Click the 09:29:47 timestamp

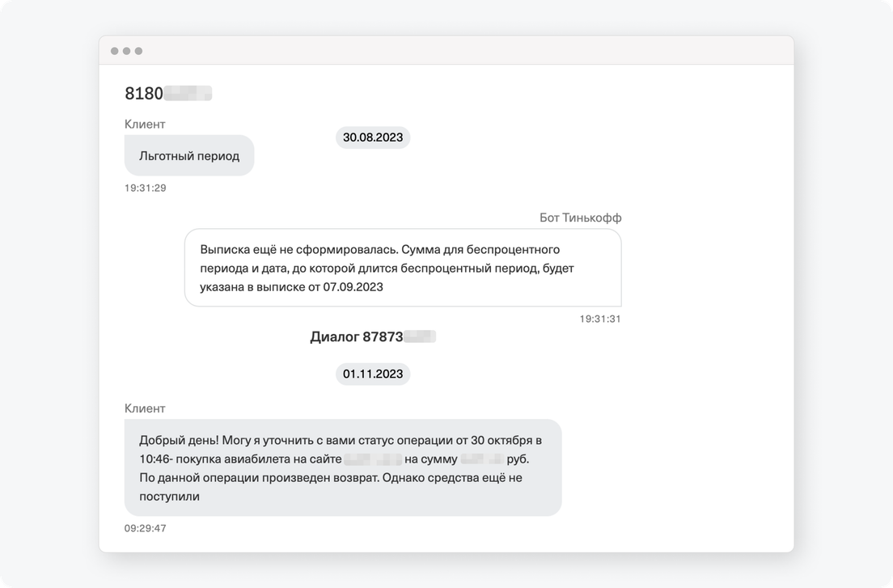(146, 528)
